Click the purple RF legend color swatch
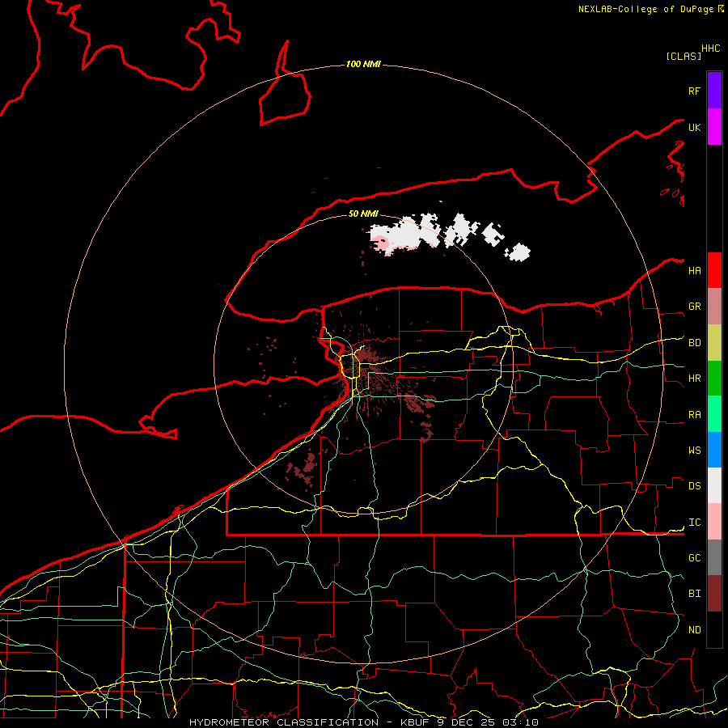Screen dimensions: 728x728 (714, 91)
